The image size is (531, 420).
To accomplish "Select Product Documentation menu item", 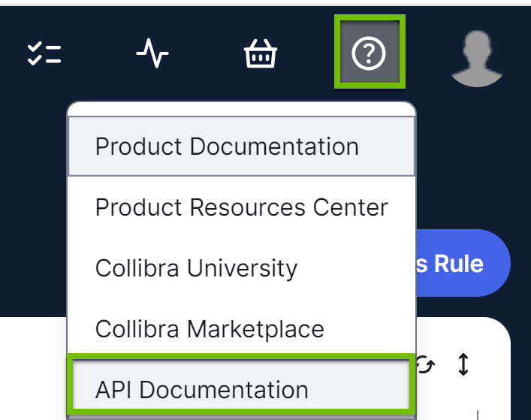I will (x=241, y=147).
